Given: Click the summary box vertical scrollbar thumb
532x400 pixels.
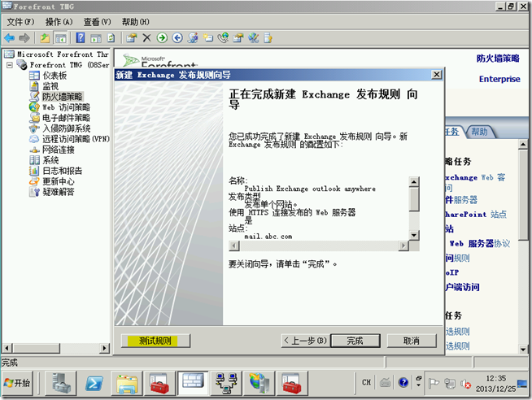Looking at the screenshot, I should coord(414,199).
